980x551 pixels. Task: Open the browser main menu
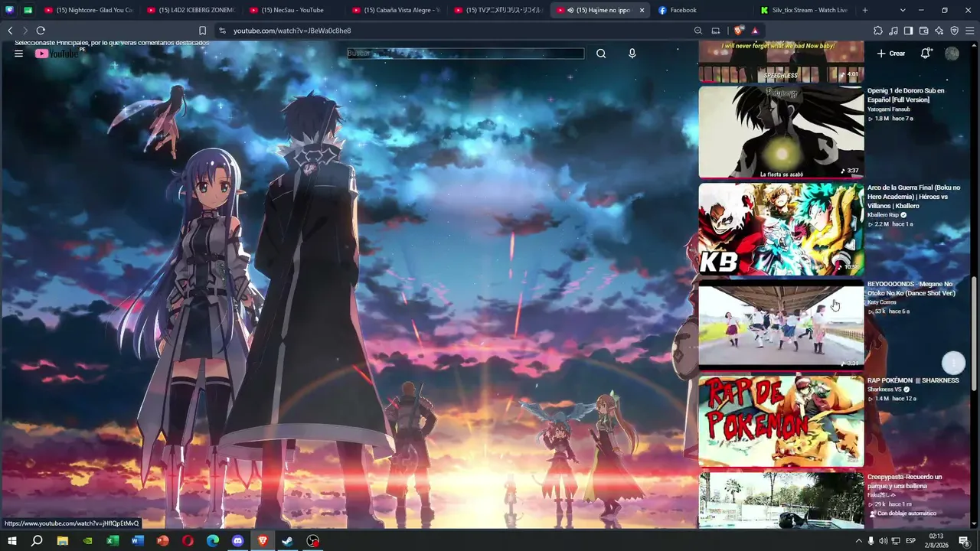969,31
